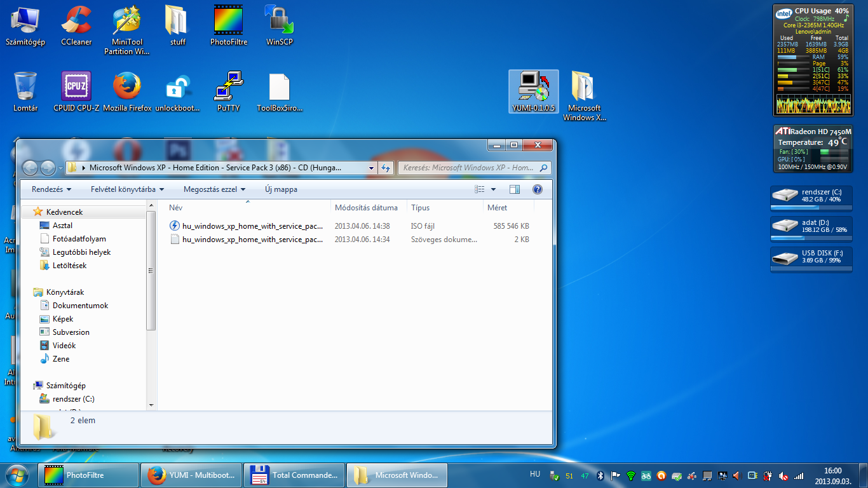Screen dimensions: 868x488
Task: Select the Letöltések folder in sidebar
Action: click(x=69, y=266)
